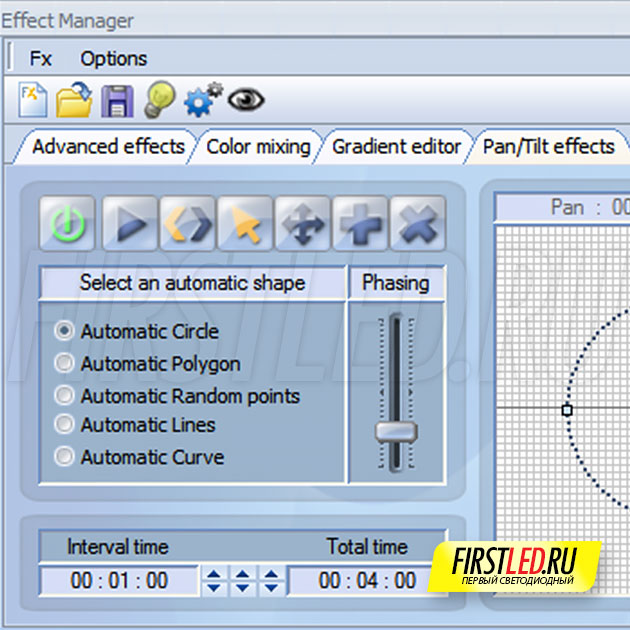Click the Interval time field
The width and height of the screenshot is (630, 630).
[x=118, y=580]
